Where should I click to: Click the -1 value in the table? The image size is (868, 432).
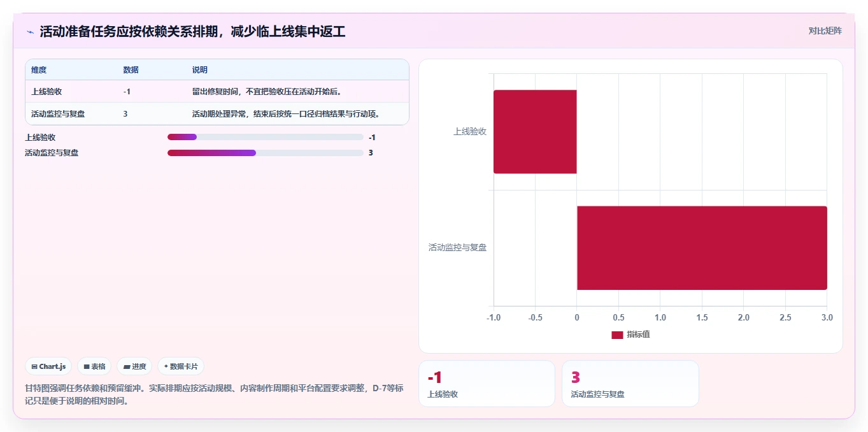[127, 92]
